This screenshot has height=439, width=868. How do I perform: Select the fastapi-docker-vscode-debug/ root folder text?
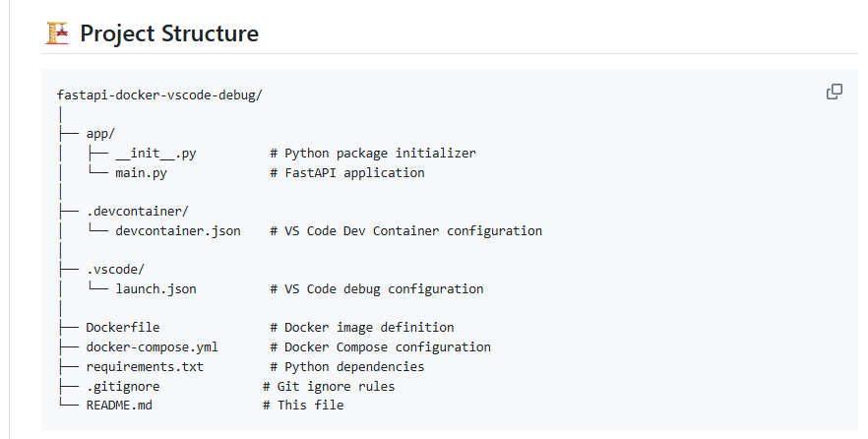(x=159, y=95)
